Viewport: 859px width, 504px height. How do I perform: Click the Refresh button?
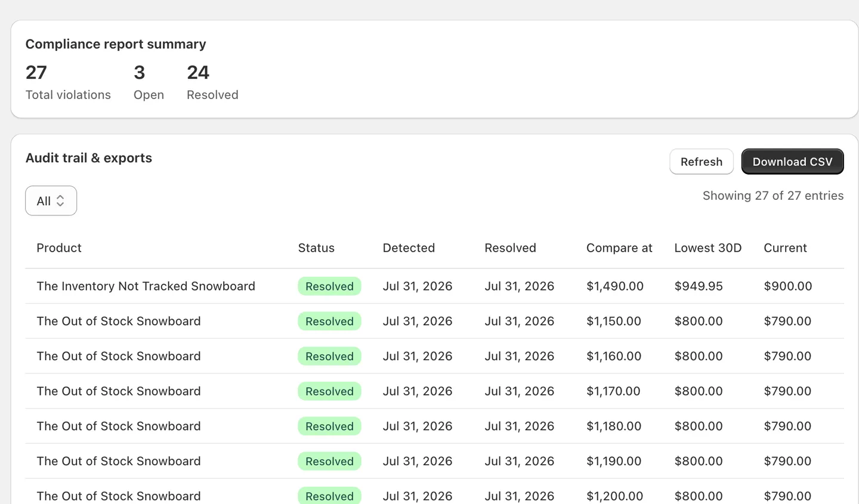pos(702,162)
